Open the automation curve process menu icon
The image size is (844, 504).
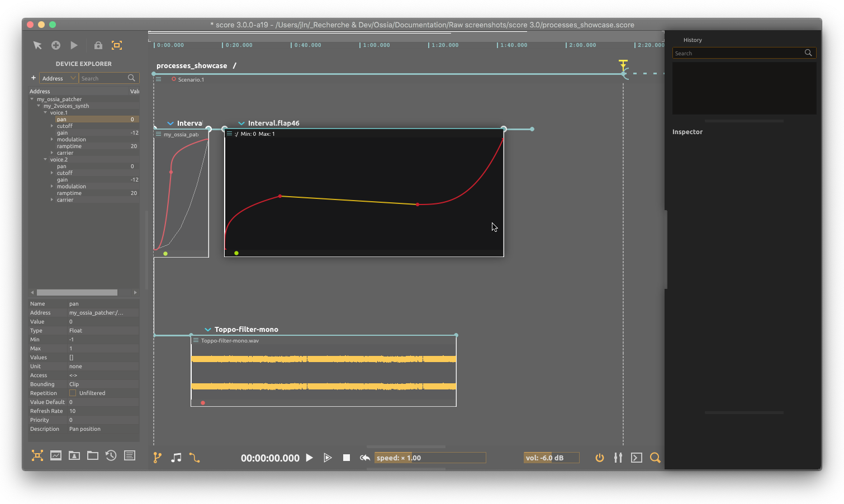229,134
